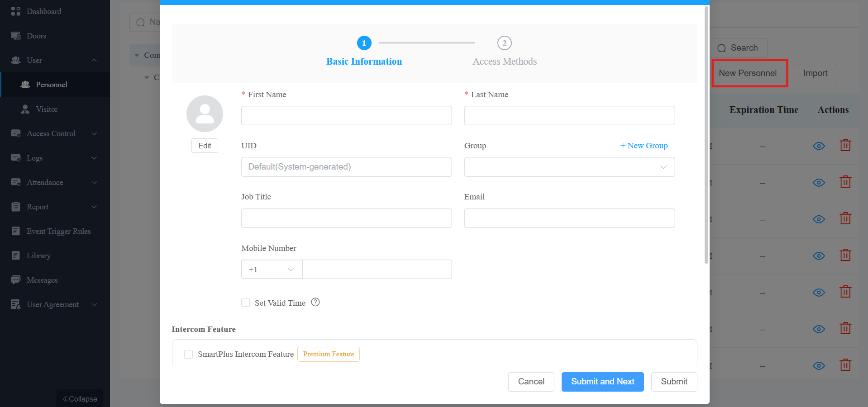
Task: Click the Messages chat icon
Action: [16, 280]
